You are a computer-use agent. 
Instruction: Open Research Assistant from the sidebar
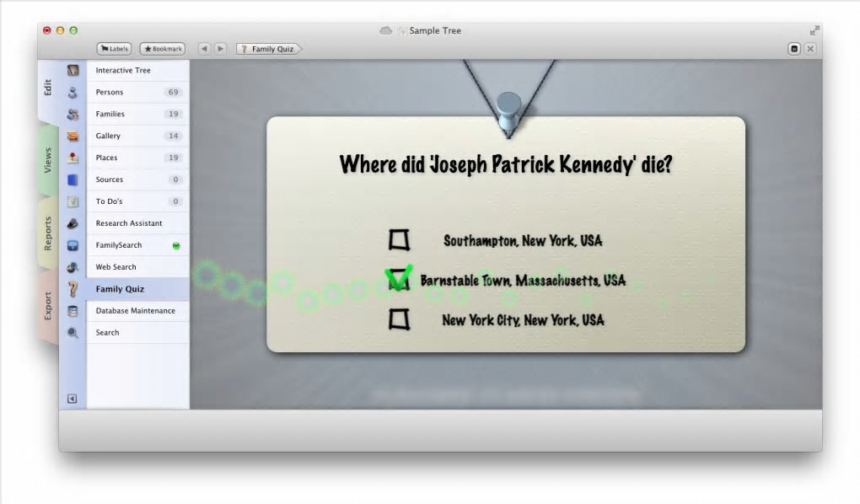137,223
